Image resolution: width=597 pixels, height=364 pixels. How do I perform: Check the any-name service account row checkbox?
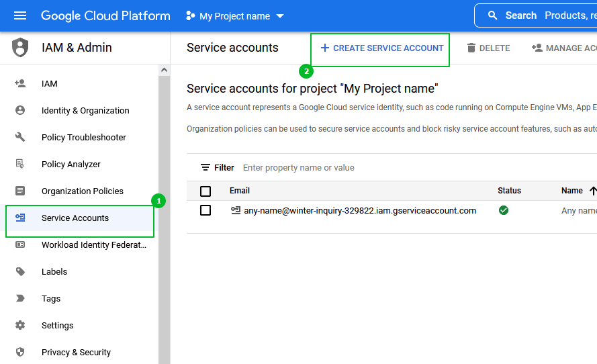205,210
